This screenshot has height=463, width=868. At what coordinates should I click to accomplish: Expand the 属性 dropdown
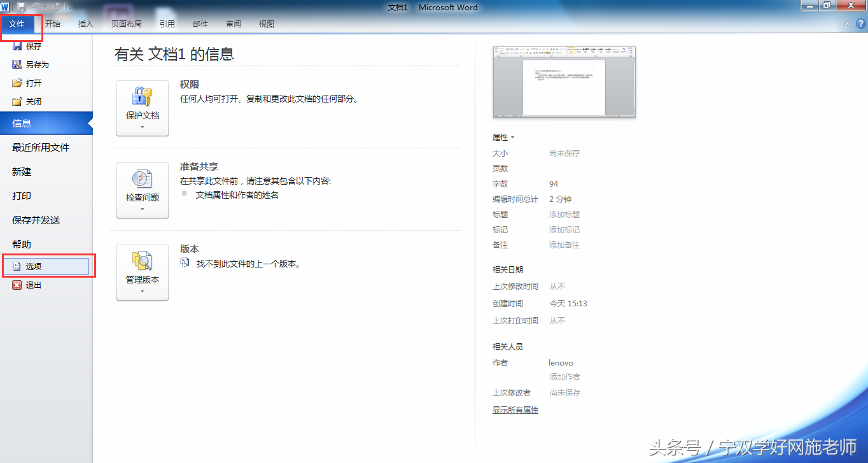pos(503,137)
